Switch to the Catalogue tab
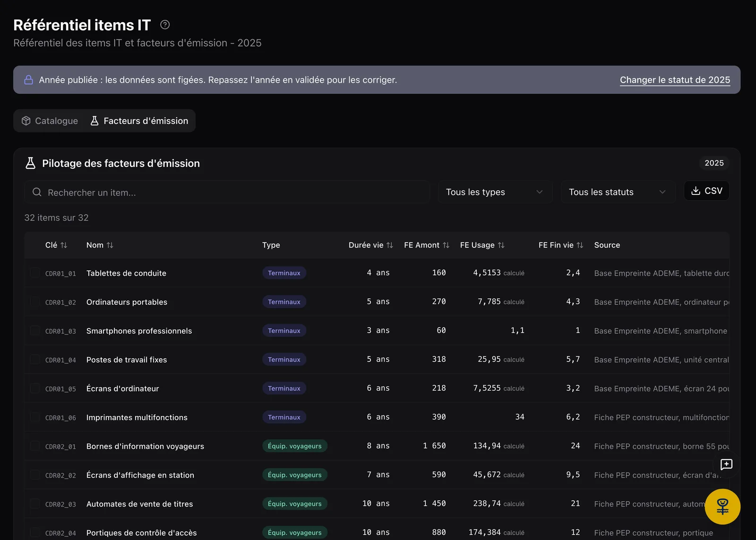This screenshot has height=540, width=756. click(50, 121)
